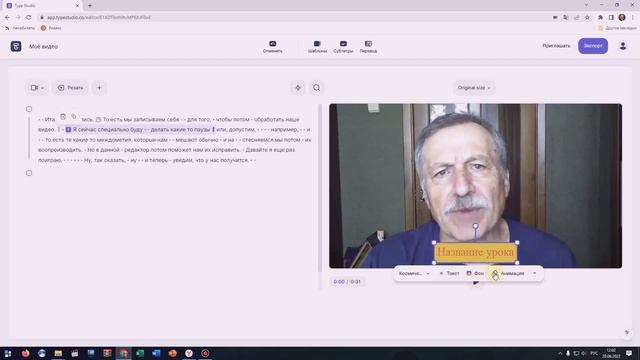
Task: Open the Translate (Перевод) tool
Action: coord(368,47)
